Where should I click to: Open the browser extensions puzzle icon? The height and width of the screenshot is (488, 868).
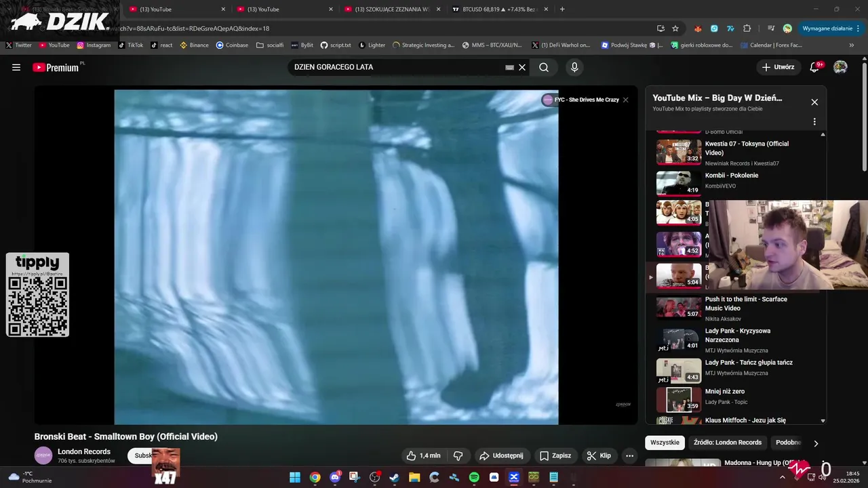[747, 28]
